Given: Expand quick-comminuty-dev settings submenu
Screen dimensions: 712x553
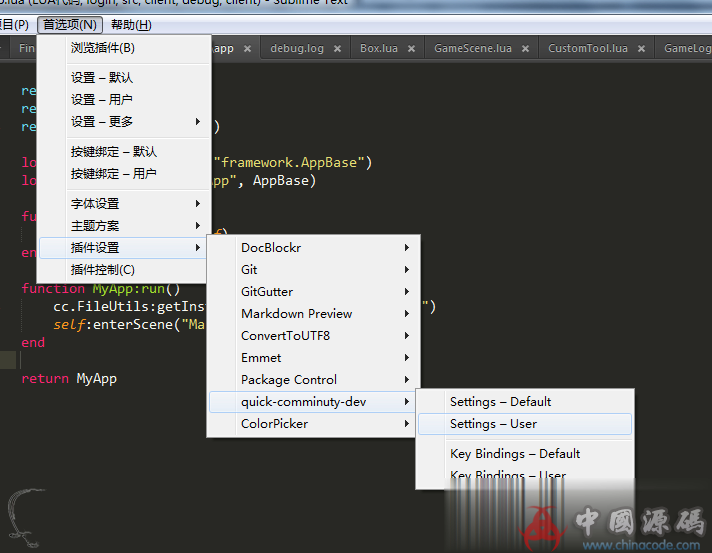Looking at the screenshot, I should 313,402.
